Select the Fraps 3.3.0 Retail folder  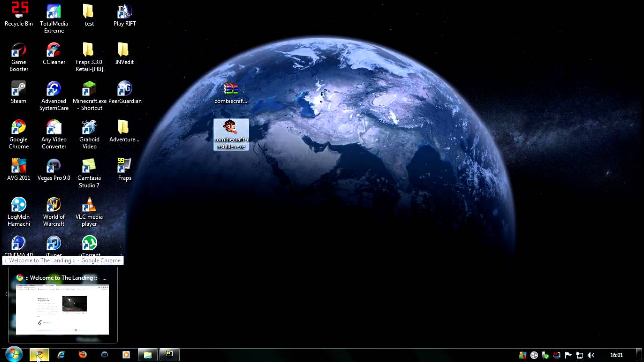89,57
